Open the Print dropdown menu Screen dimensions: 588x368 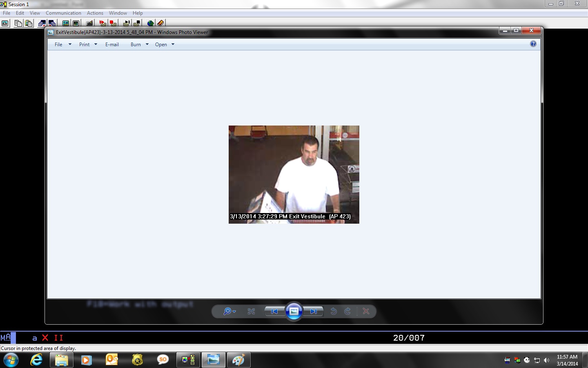coord(88,44)
